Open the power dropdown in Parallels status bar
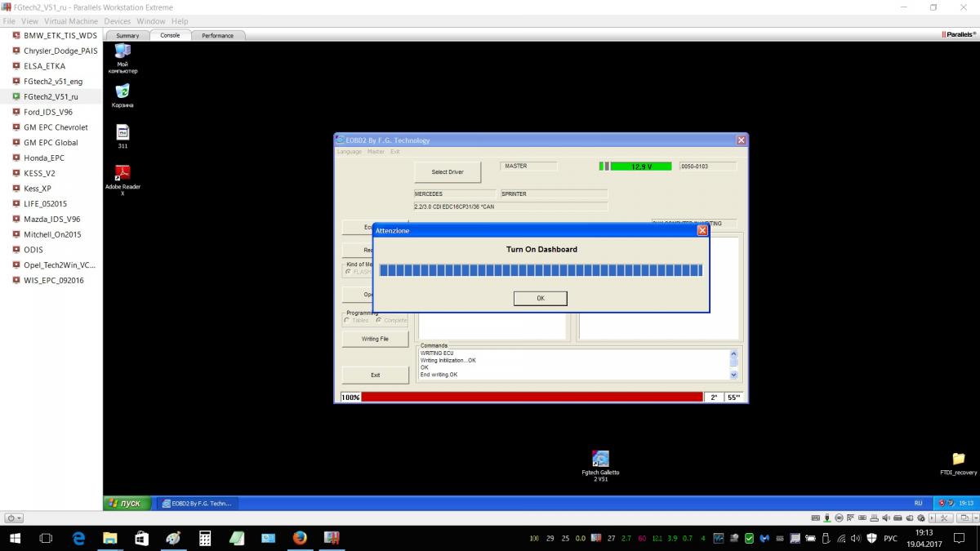980x551 pixels. [x=14, y=518]
